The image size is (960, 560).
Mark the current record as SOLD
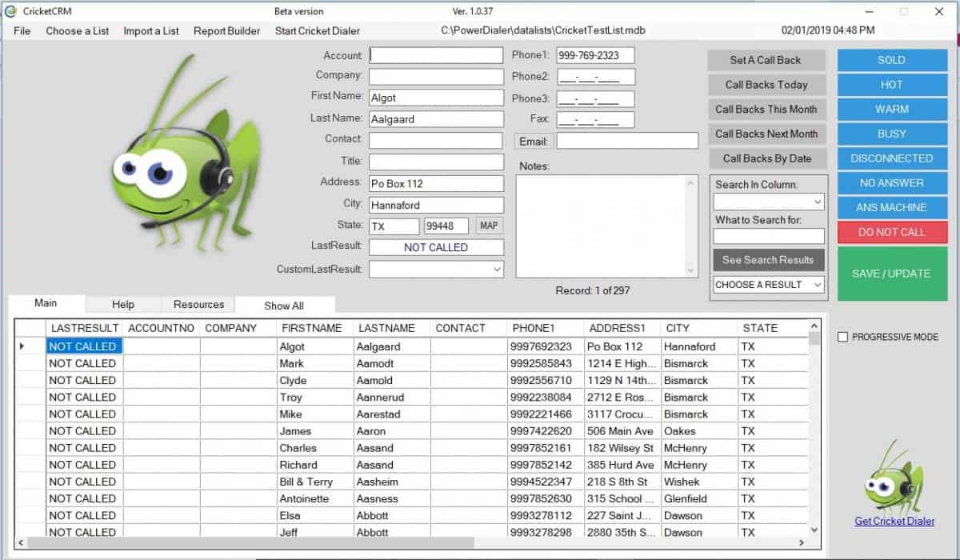point(891,59)
